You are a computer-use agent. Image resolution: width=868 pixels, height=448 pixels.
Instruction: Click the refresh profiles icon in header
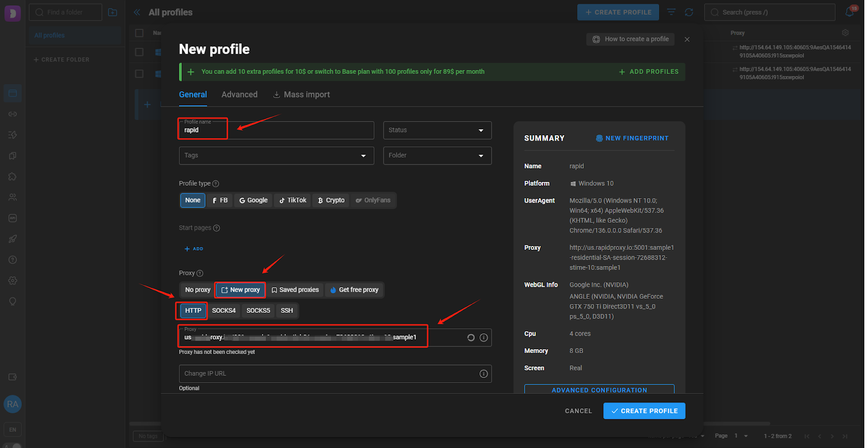[x=689, y=12]
